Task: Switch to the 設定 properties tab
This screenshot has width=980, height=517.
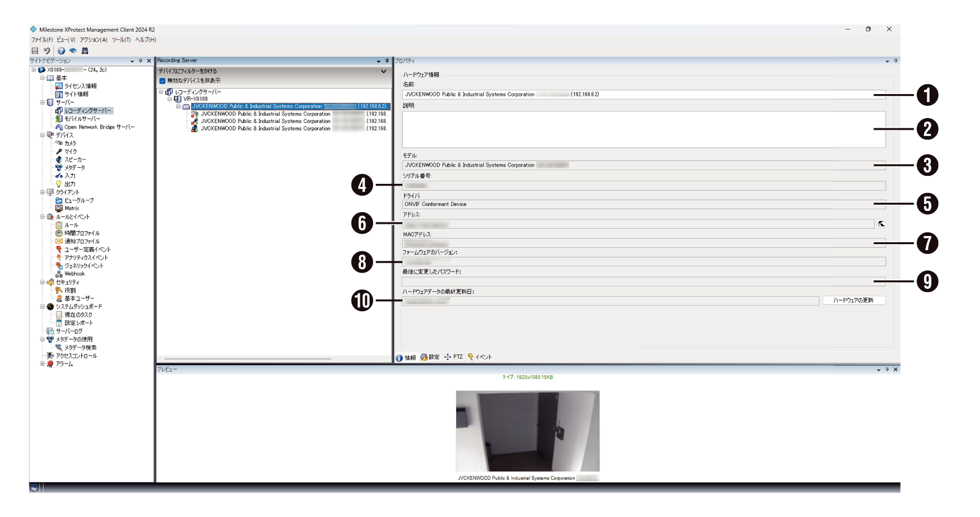Action: 430,357
